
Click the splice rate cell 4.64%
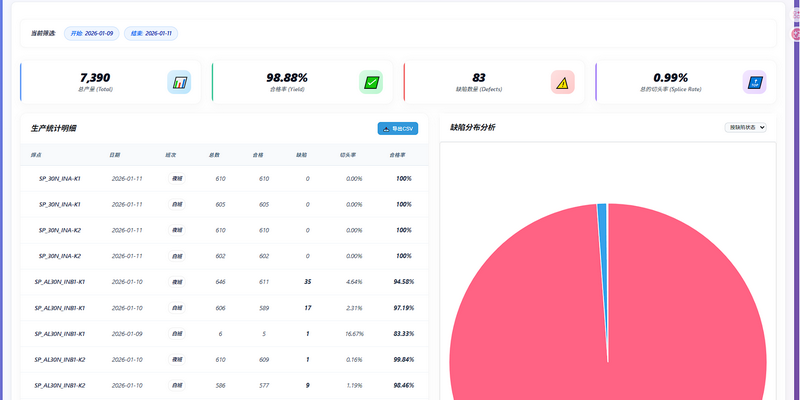tap(354, 282)
